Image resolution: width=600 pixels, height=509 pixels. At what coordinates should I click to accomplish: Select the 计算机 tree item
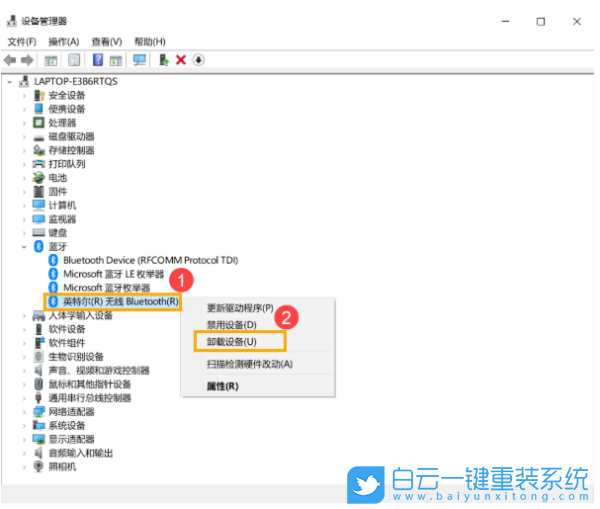tap(62, 206)
